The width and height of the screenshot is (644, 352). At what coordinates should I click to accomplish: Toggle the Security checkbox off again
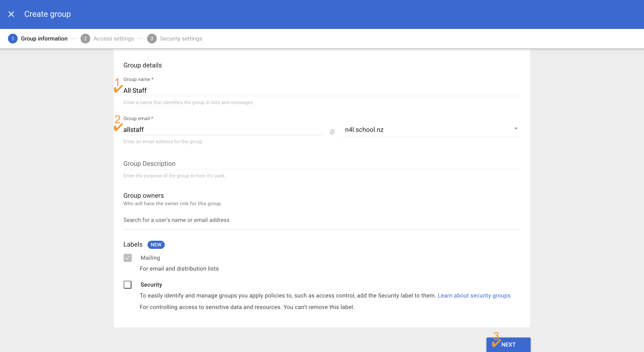[127, 285]
